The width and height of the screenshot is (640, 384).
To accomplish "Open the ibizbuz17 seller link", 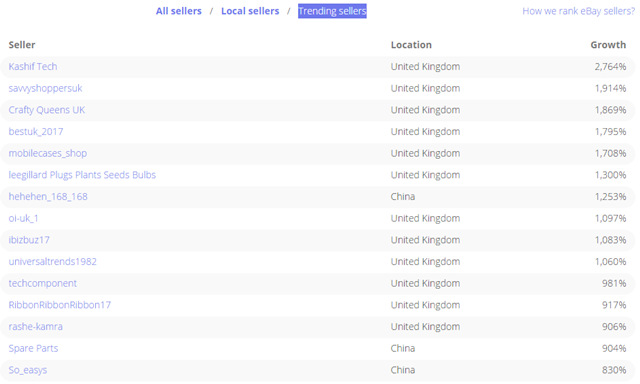I will [29, 240].
